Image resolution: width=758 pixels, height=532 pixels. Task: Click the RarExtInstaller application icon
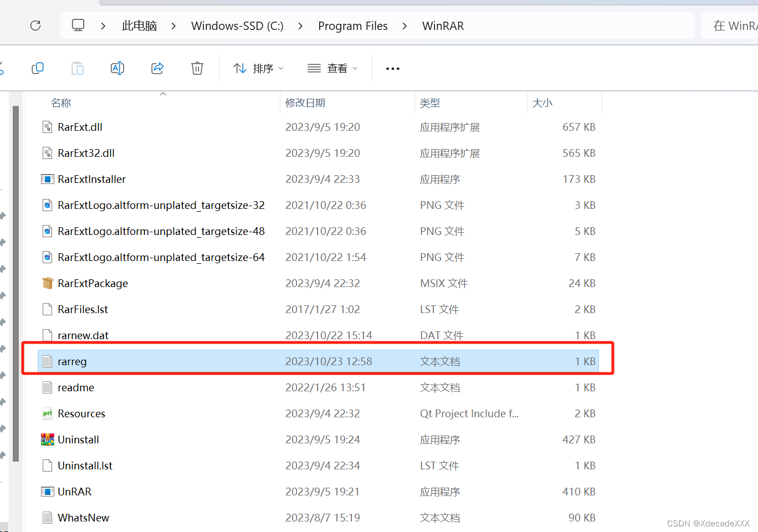48,179
